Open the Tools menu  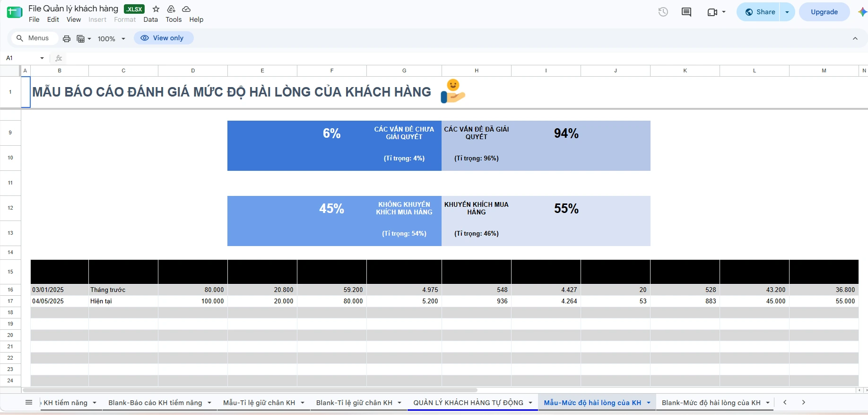[174, 19]
